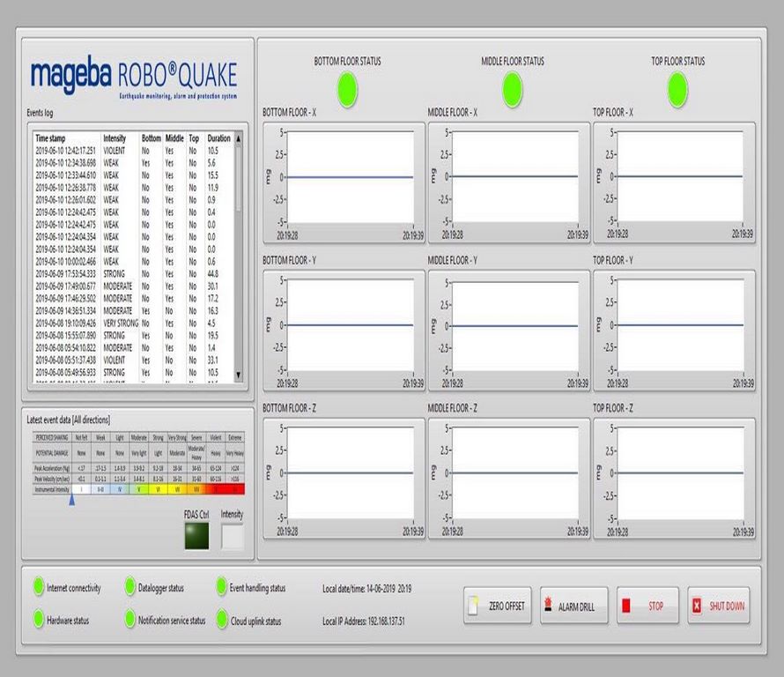784x677 pixels.
Task: Click the Hardware status indicator light
Action: click(38, 620)
